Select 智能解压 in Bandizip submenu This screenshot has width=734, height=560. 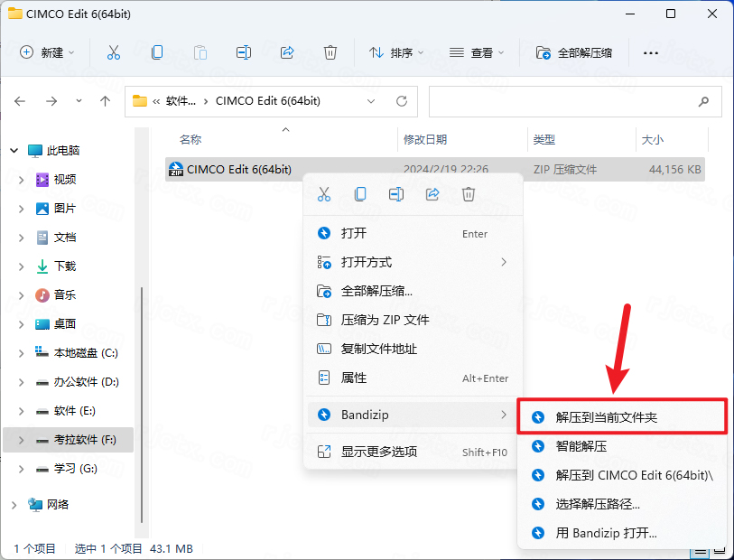[622, 446]
